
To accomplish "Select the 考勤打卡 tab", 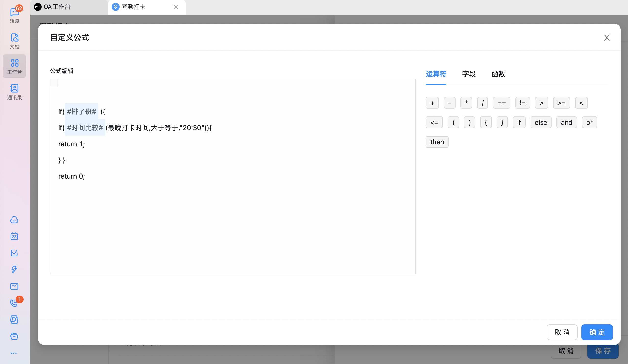I will coord(147,7).
